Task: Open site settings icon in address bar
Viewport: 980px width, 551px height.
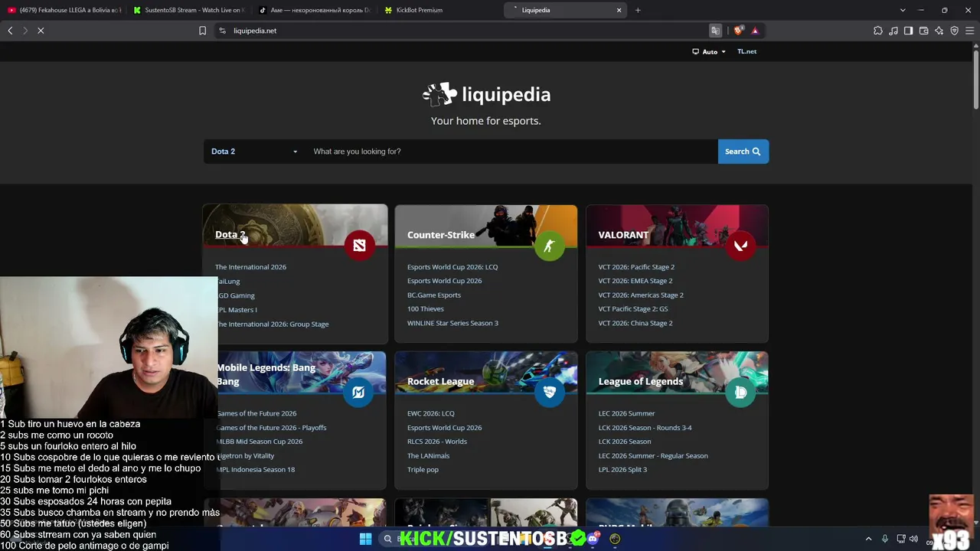Action: tap(222, 31)
